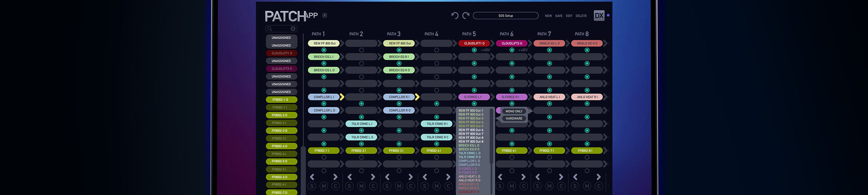Viewport: 868px width, 195px height.
Task: Toggle empty circle below FF8002-1 I node
Action: (324, 157)
